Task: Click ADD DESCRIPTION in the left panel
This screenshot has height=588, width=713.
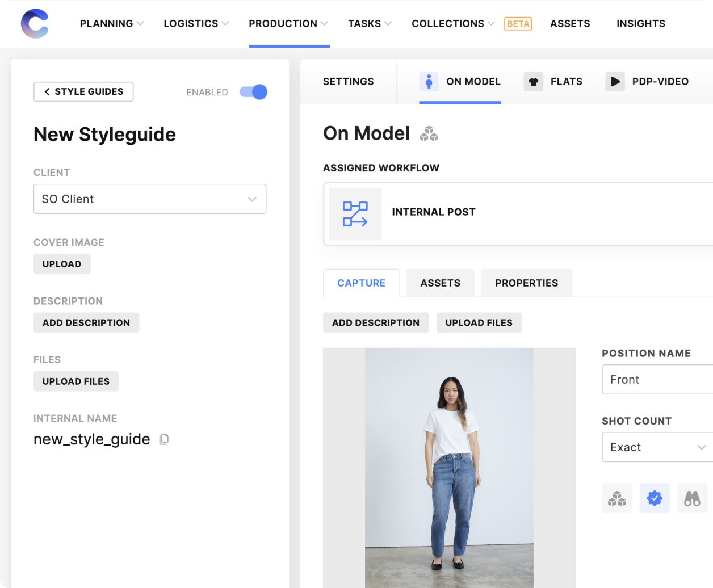Action: click(x=86, y=322)
